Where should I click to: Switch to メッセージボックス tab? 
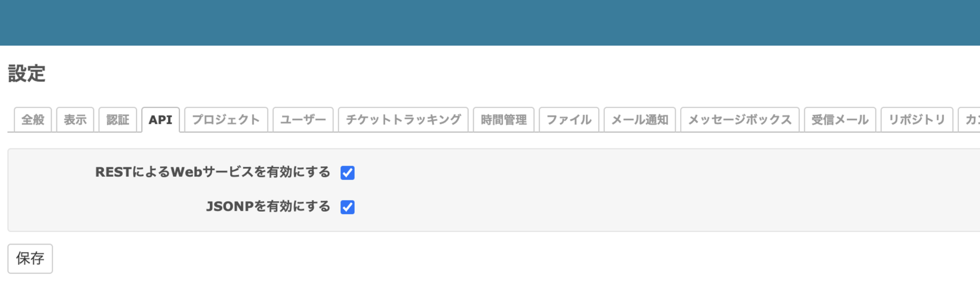point(740,120)
